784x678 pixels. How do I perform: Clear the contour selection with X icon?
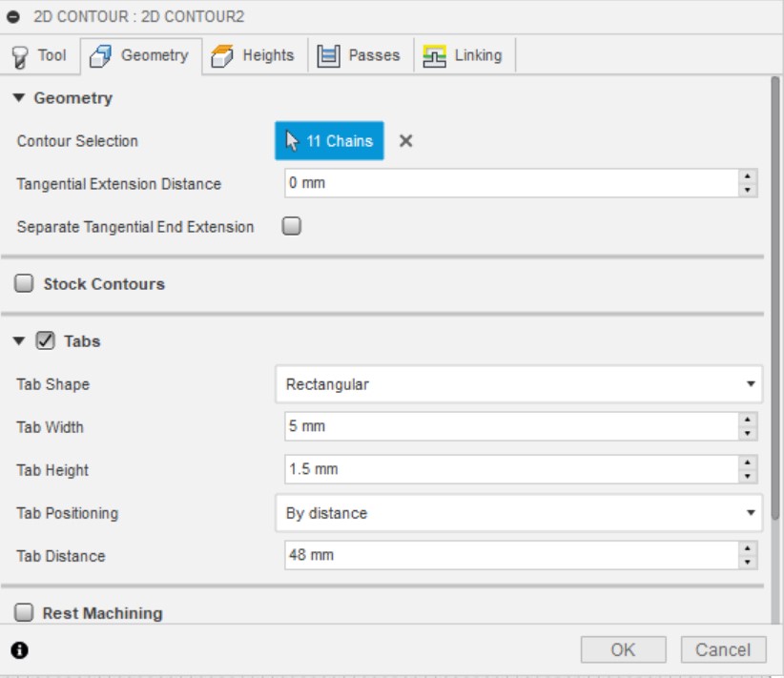tap(405, 141)
